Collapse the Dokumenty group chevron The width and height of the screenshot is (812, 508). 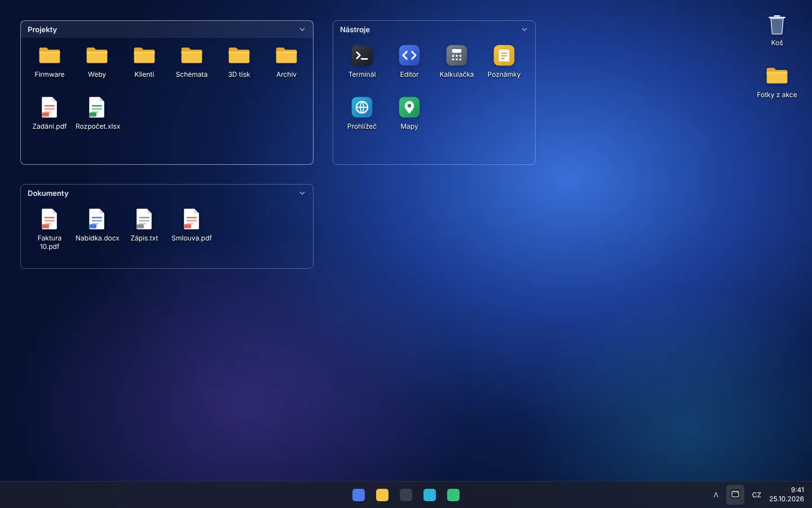pyautogui.click(x=302, y=193)
